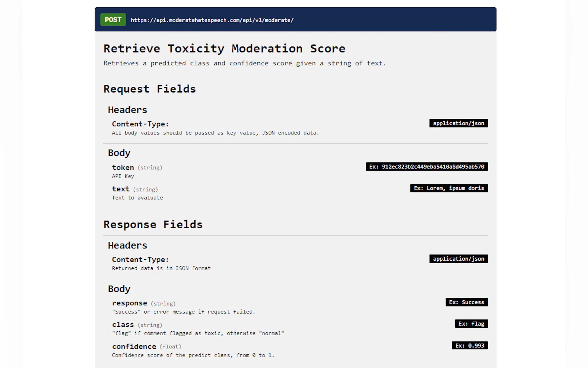Click the Ex: flag example badge

(471, 324)
